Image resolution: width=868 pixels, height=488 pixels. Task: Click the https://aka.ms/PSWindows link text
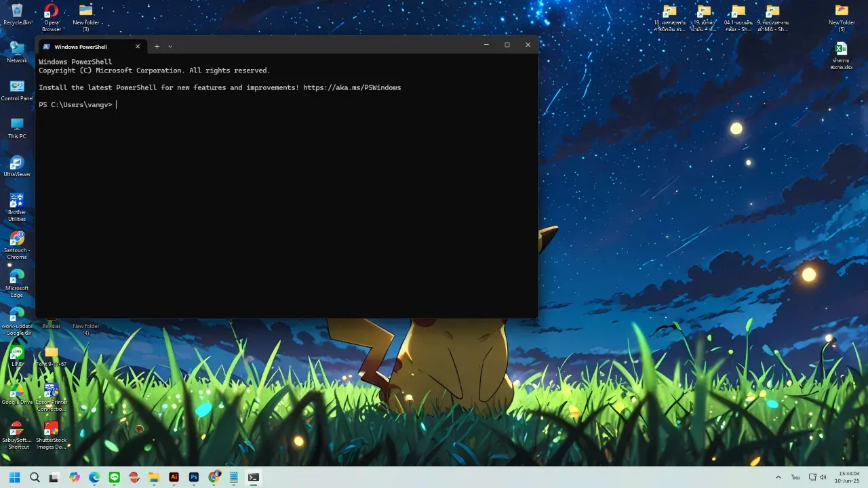click(x=352, y=87)
